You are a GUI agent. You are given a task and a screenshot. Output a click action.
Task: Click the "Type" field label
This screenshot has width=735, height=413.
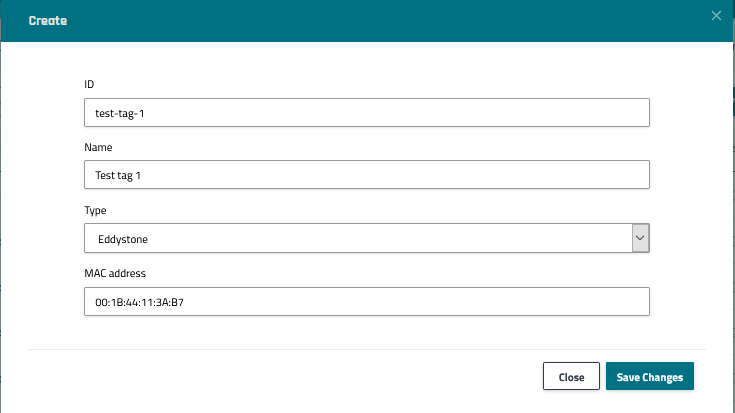[x=96, y=211]
